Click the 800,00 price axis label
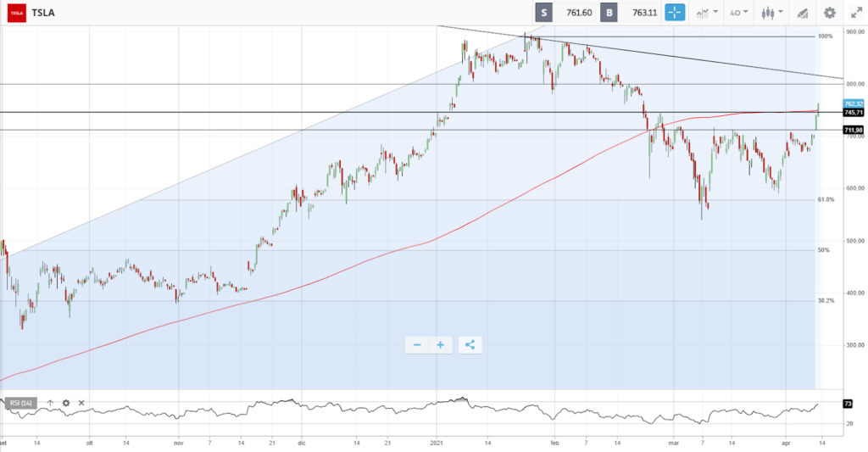The height and width of the screenshot is (452, 868). 855,84
